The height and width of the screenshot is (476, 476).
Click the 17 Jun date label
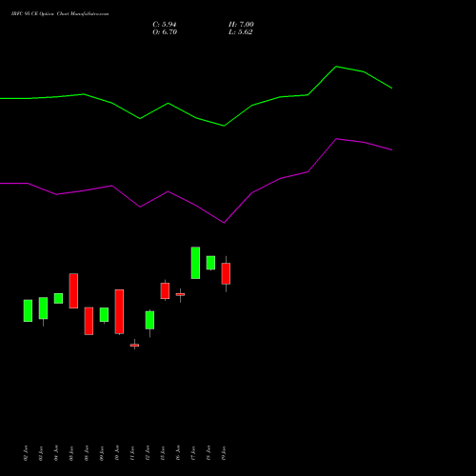[x=193, y=453]
